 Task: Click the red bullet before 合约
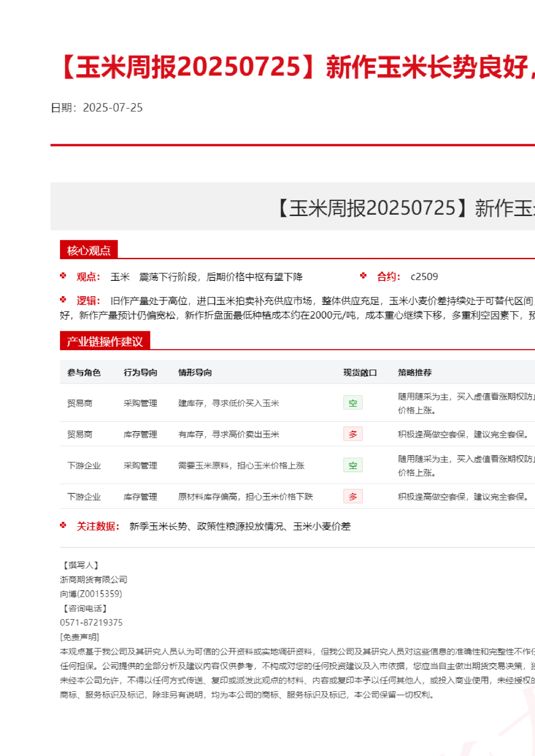coord(363,276)
